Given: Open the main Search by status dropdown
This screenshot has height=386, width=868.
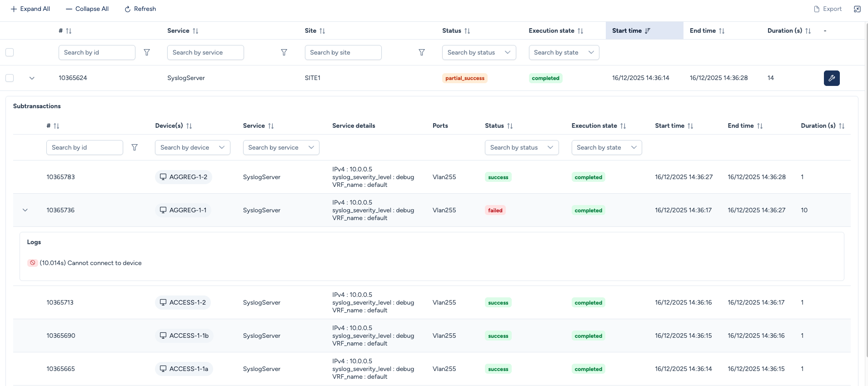Looking at the screenshot, I should [x=479, y=52].
